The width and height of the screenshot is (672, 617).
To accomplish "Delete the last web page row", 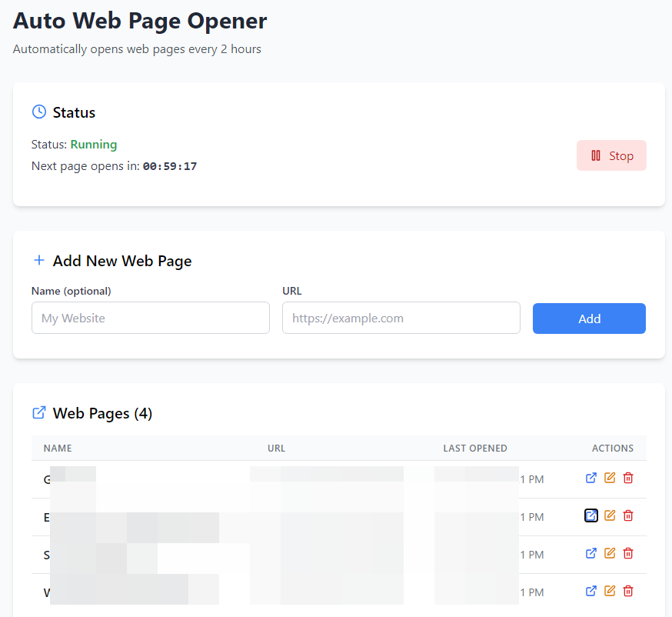I will 628,591.
